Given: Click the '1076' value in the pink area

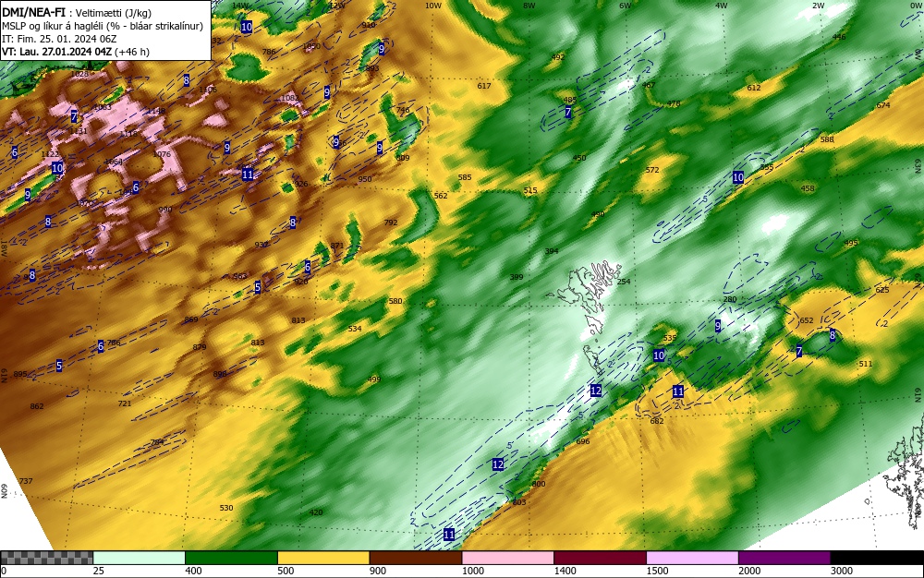Looking at the screenshot, I should coord(162,154).
